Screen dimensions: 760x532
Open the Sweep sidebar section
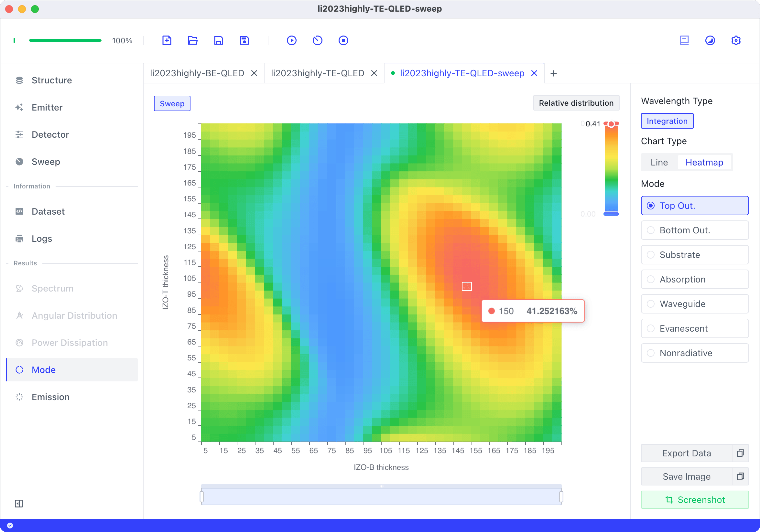pos(72,162)
